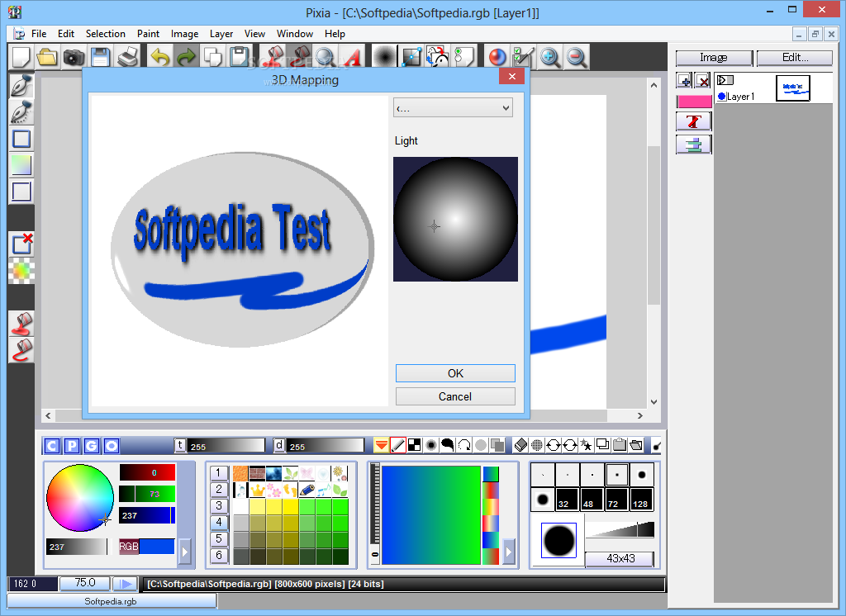846x616 pixels.
Task: Cancel the 3D Mapping dialog
Action: coord(455,396)
